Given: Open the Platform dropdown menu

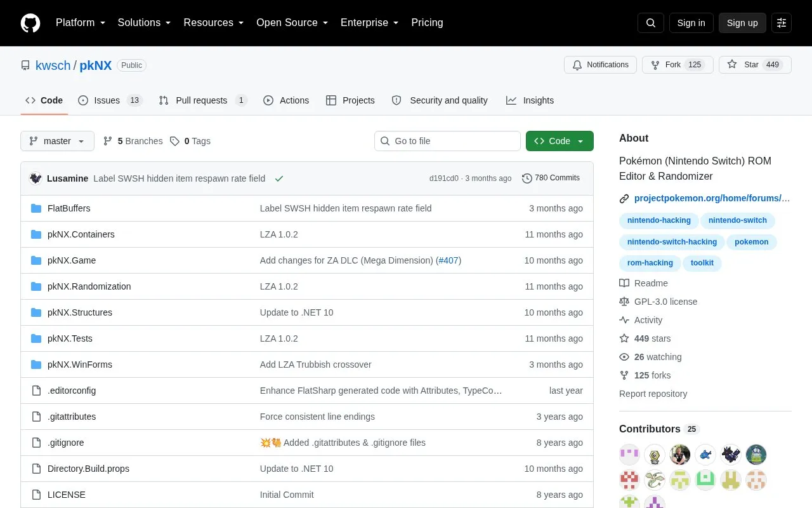Looking at the screenshot, I should 81,23.
